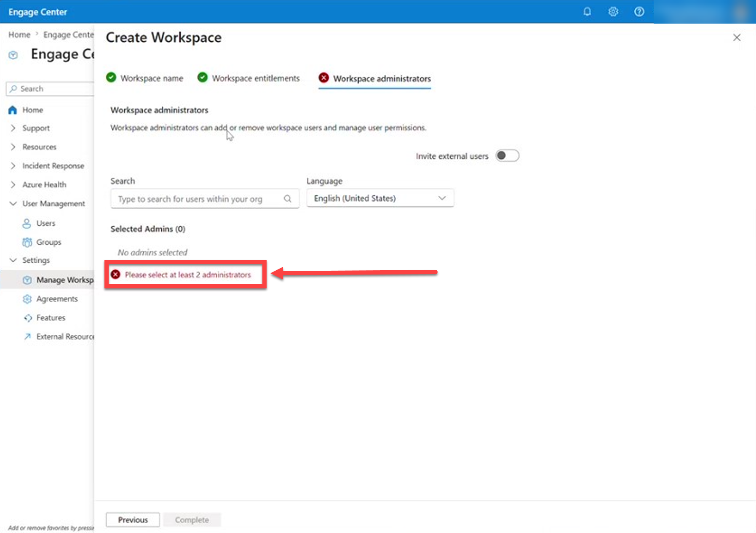Close the Create Workspace panel
The image size is (756, 533).
tap(737, 37)
